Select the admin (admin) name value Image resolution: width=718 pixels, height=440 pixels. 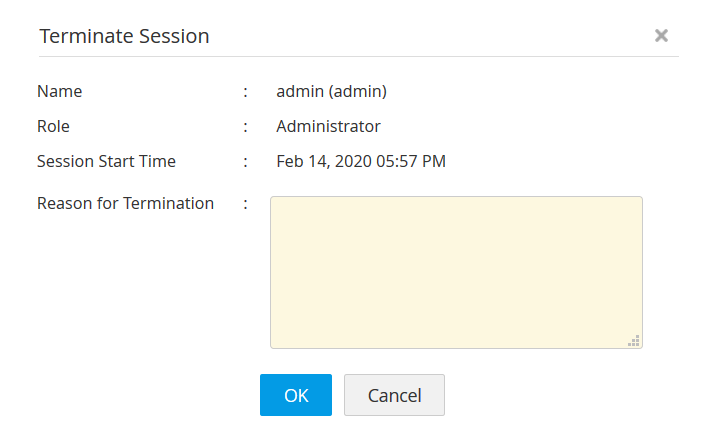tap(331, 91)
